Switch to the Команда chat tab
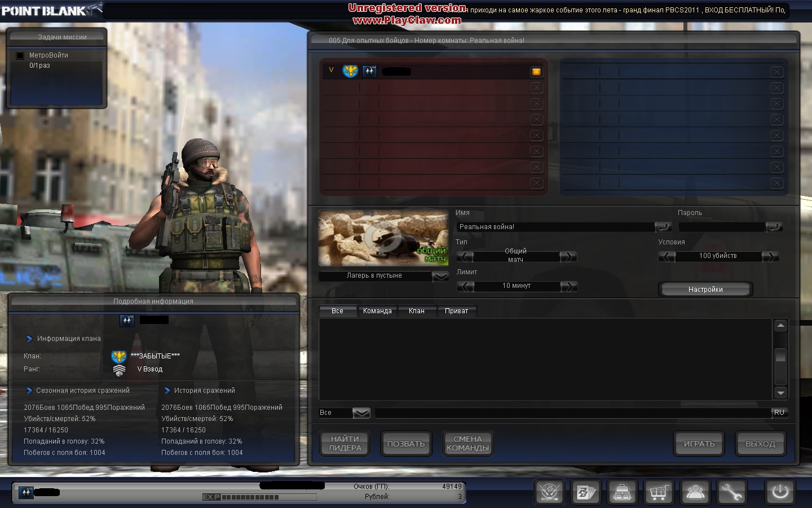The width and height of the screenshot is (812, 508). pyautogui.click(x=377, y=311)
